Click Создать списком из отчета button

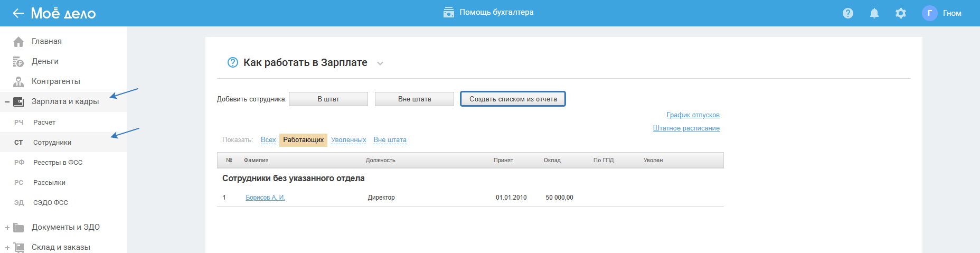click(x=513, y=99)
